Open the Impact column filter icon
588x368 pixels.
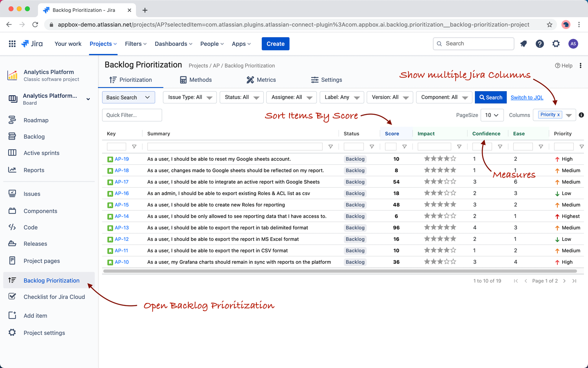(x=459, y=146)
